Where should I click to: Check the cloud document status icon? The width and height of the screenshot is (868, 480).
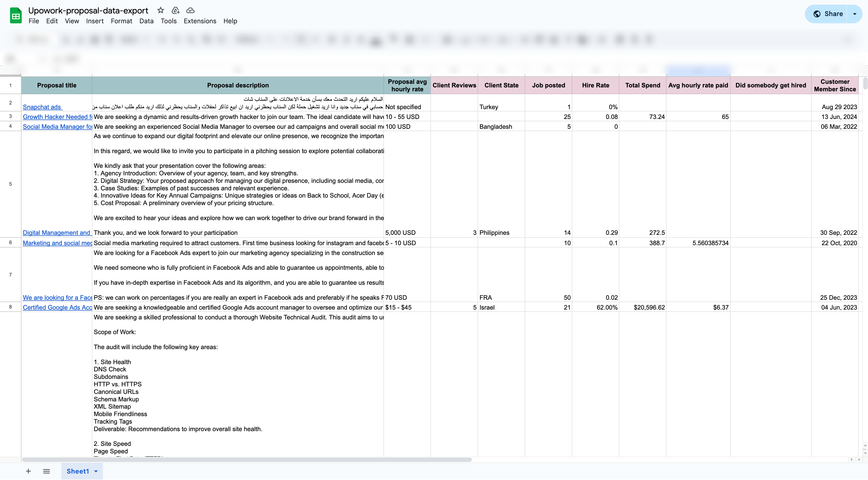coord(190,10)
